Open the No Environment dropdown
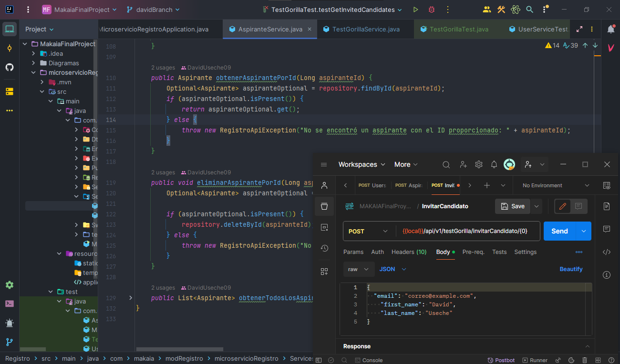The height and width of the screenshot is (364, 620). [556, 185]
